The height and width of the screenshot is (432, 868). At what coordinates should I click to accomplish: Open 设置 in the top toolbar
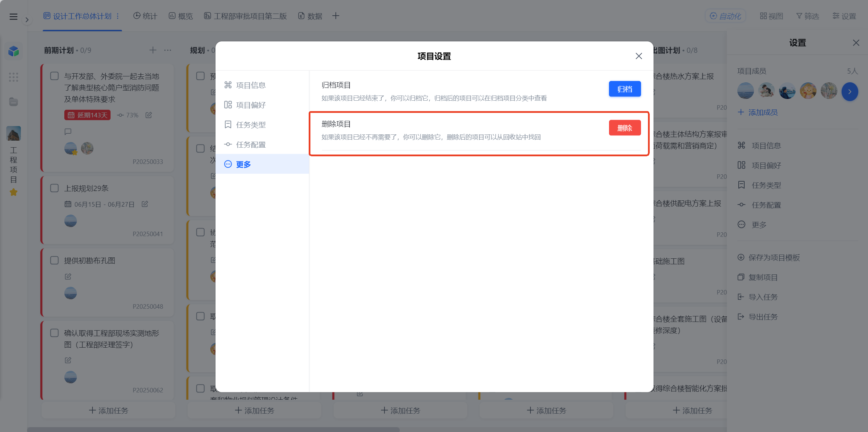tap(844, 16)
